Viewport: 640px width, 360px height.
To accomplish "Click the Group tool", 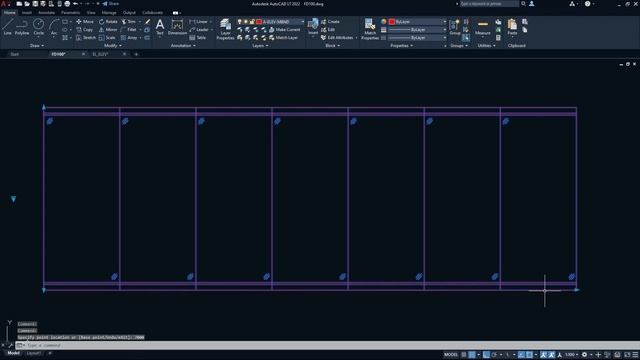I will click(x=455, y=27).
